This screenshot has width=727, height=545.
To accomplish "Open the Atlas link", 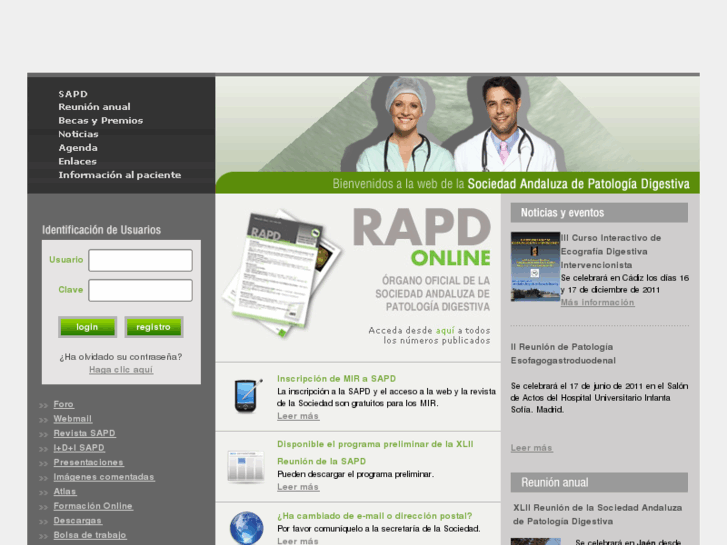I will [x=65, y=491].
